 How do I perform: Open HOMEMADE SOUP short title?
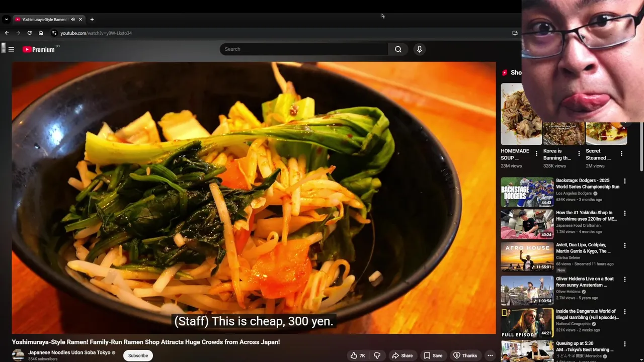[x=515, y=154]
